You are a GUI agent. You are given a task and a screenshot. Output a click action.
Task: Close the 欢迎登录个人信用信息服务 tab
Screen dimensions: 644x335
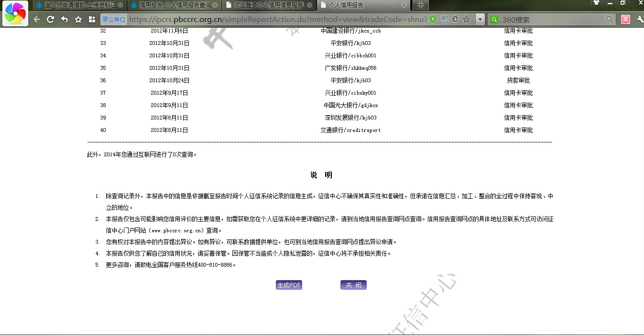310,5
